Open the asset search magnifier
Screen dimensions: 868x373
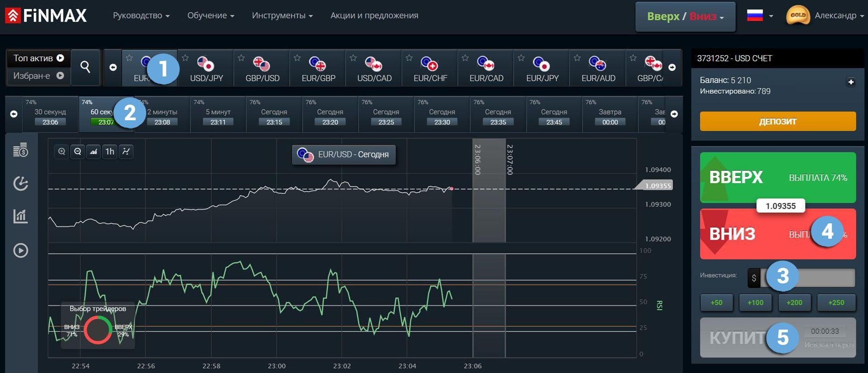(85, 67)
